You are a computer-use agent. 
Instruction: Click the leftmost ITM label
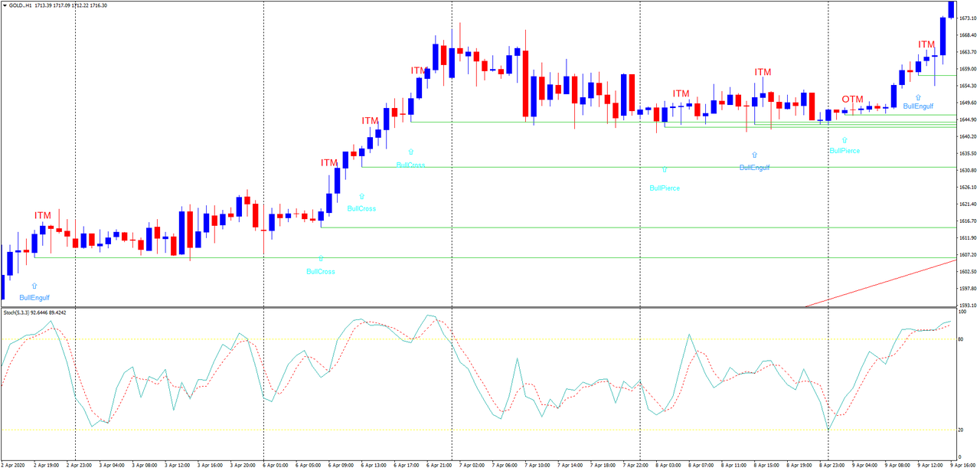click(41, 217)
